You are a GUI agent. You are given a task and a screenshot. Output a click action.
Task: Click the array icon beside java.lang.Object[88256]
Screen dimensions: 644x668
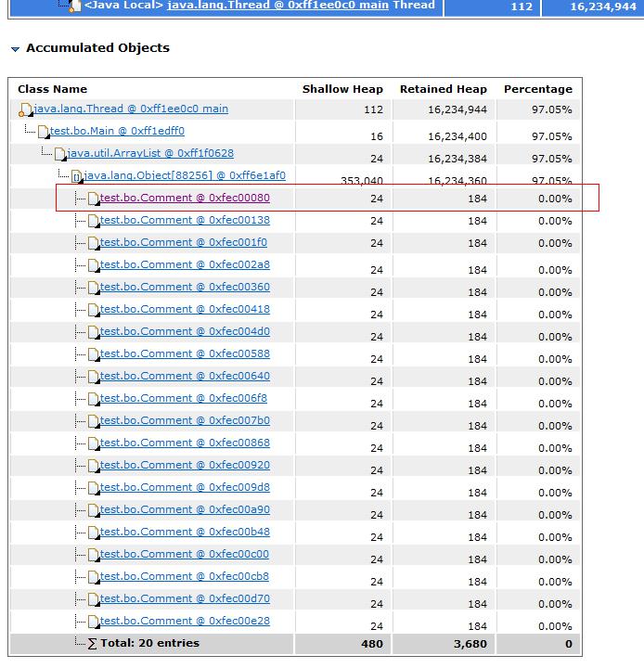tap(77, 176)
